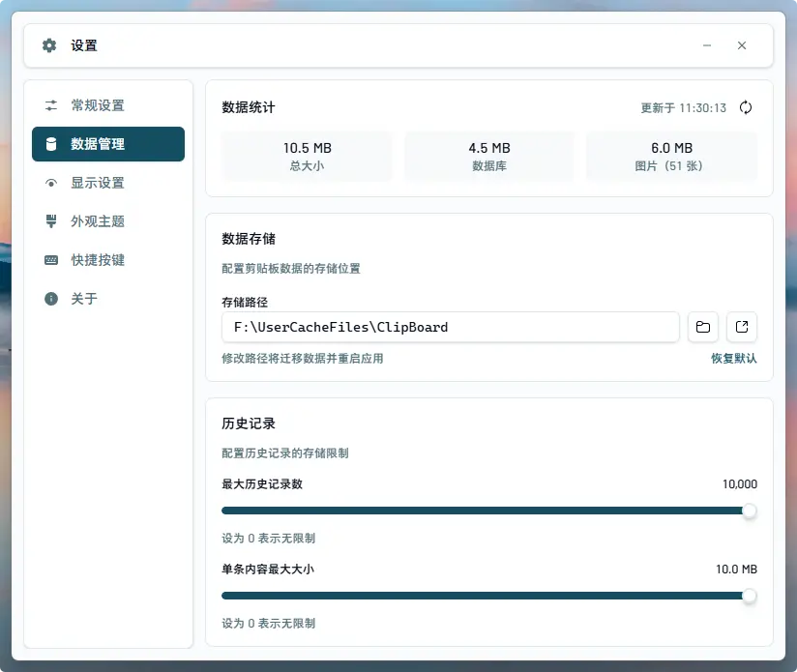Open storage location in file explorer

pyautogui.click(x=742, y=327)
